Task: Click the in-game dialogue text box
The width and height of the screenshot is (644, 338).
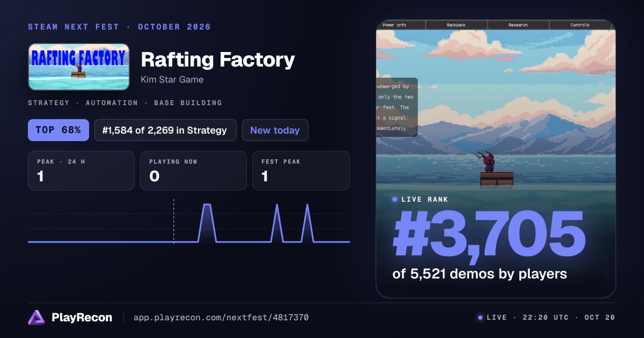Action: pos(397,107)
